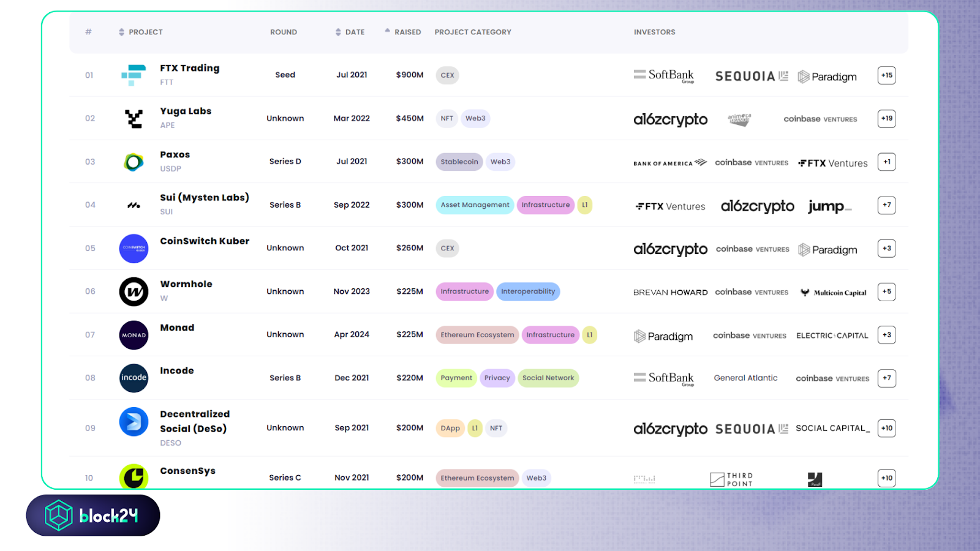The height and width of the screenshot is (551, 980).
Task: Sort table by the RAISED column
Action: point(402,32)
